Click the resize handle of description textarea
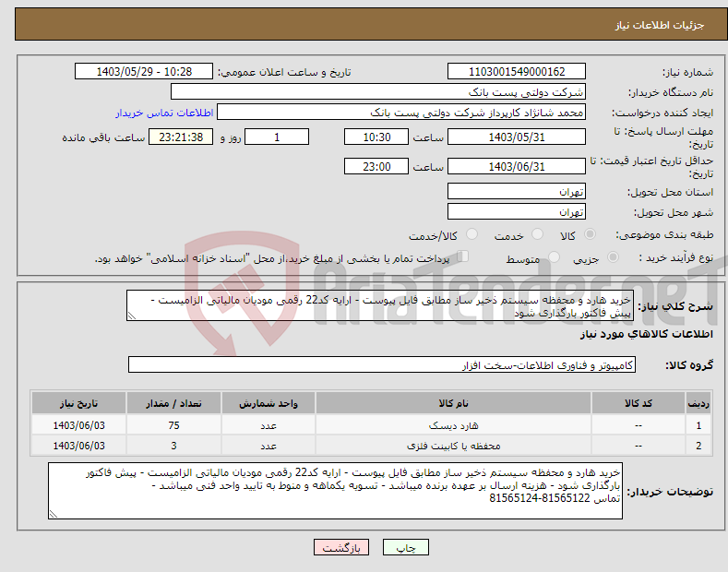The width and height of the screenshot is (728, 572). (x=132, y=316)
